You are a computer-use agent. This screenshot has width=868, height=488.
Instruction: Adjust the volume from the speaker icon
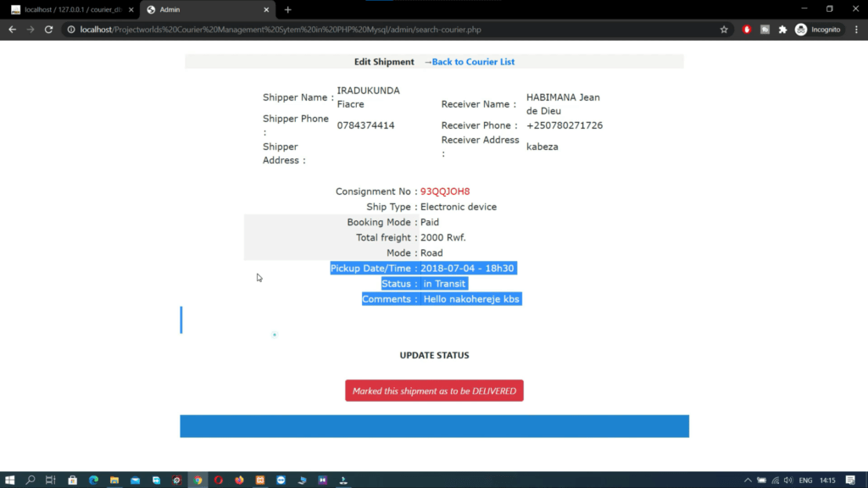tap(788, 480)
